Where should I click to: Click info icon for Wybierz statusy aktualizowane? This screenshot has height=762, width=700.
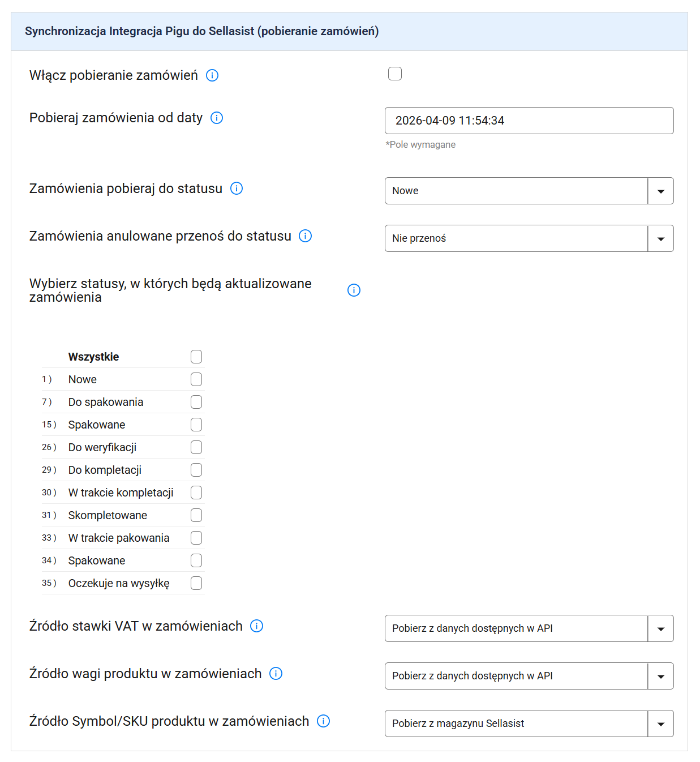[354, 290]
